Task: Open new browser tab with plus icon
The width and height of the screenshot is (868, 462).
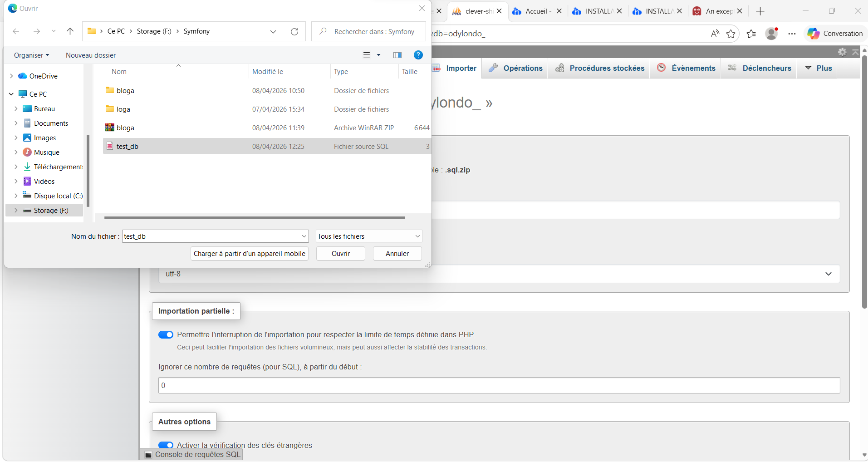Action: click(x=760, y=11)
